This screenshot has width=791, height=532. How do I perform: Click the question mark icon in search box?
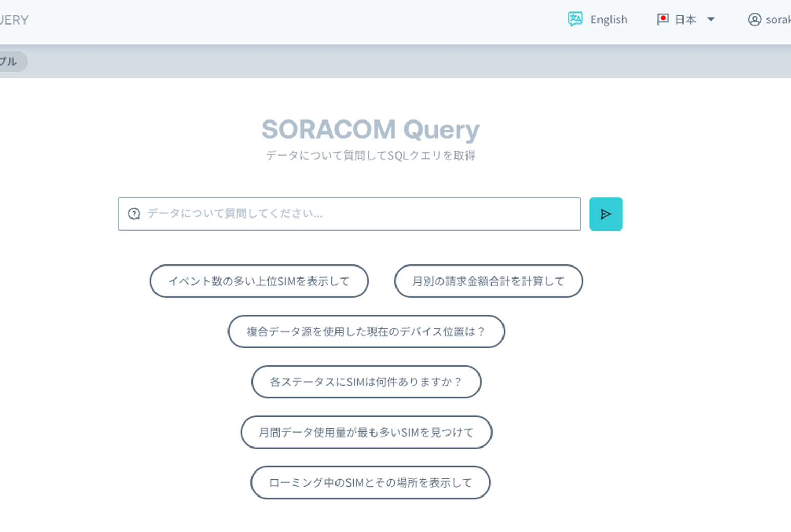pos(134,214)
